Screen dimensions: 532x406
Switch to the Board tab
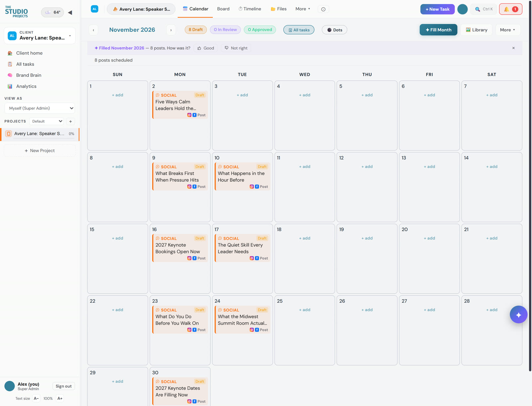[223, 9]
